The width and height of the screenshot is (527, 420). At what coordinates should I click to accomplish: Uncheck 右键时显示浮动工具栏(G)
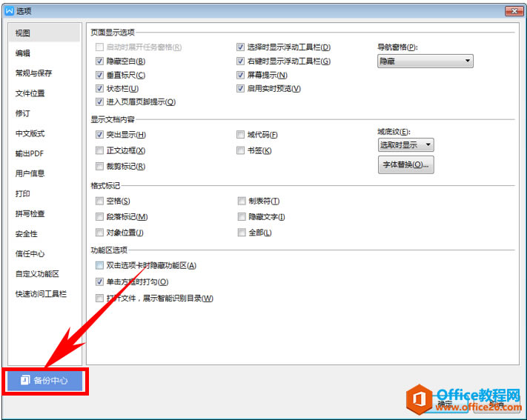point(240,61)
